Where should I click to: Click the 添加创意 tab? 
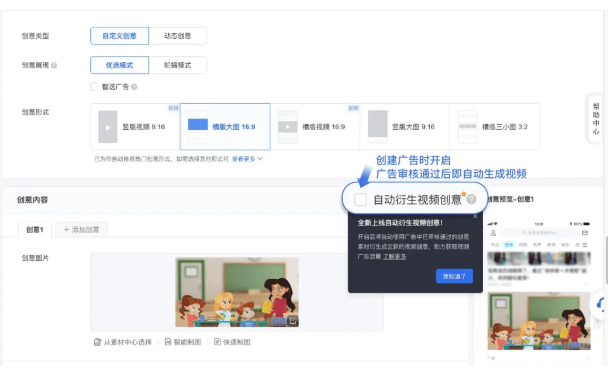81,229
